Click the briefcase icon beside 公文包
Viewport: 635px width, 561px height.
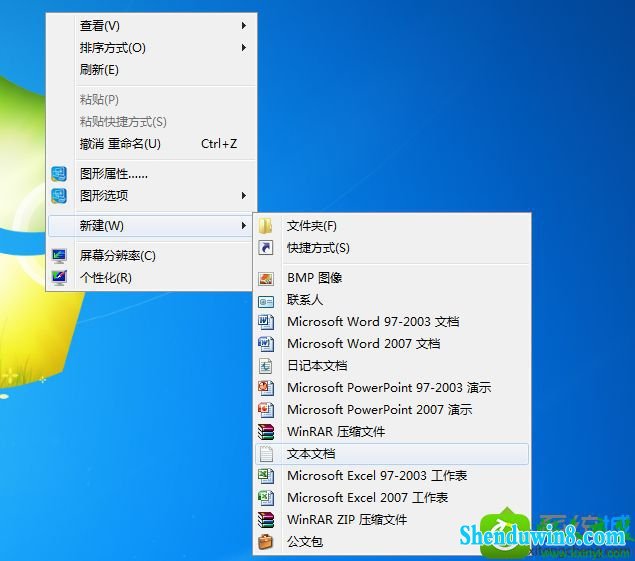(x=266, y=542)
